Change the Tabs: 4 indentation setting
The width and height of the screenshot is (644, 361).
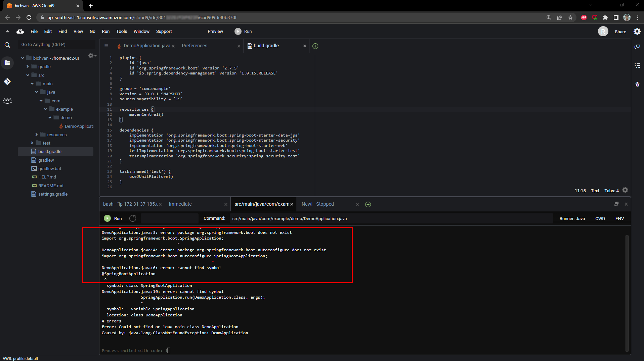611,191
